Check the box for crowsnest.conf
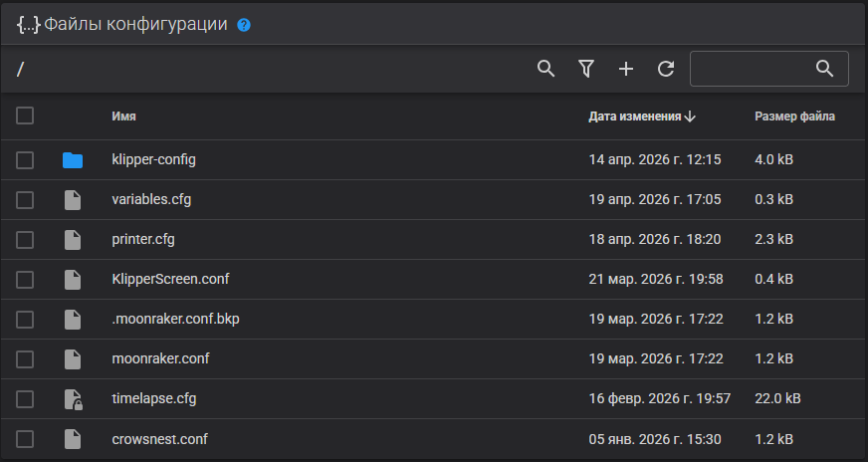 (25, 439)
